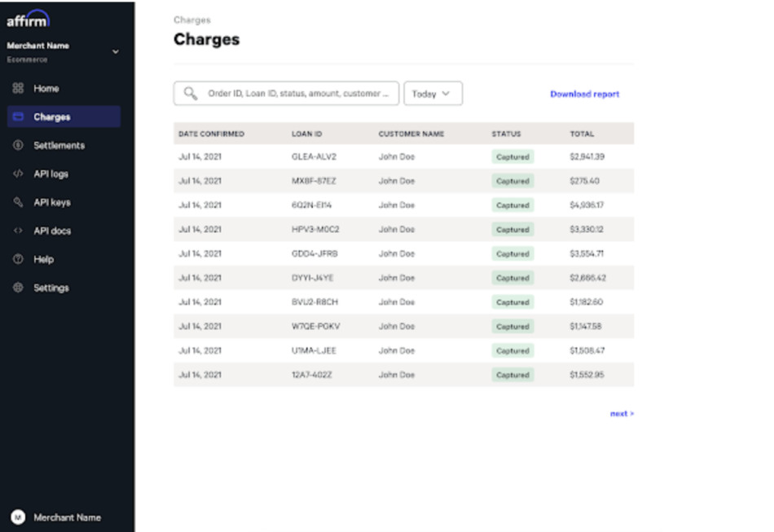The width and height of the screenshot is (774, 532).
Task: Go to API logs
Action: [64, 174]
